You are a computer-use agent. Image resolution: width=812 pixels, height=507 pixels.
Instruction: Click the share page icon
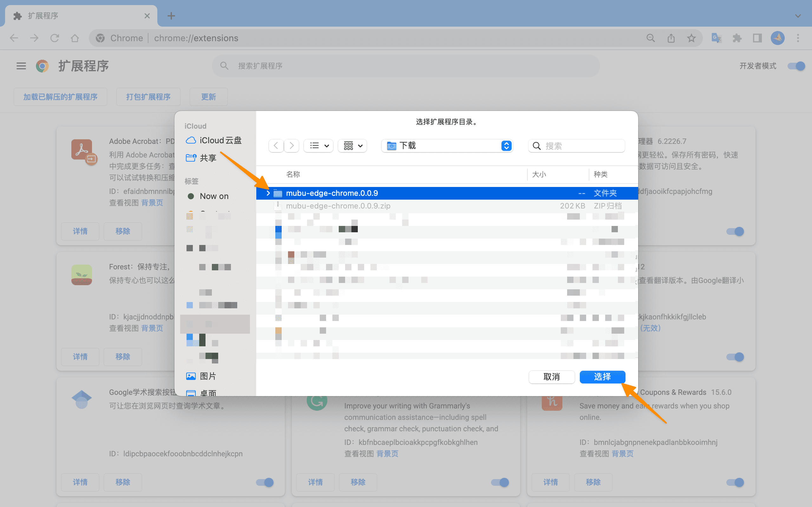click(x=671, y=38)
